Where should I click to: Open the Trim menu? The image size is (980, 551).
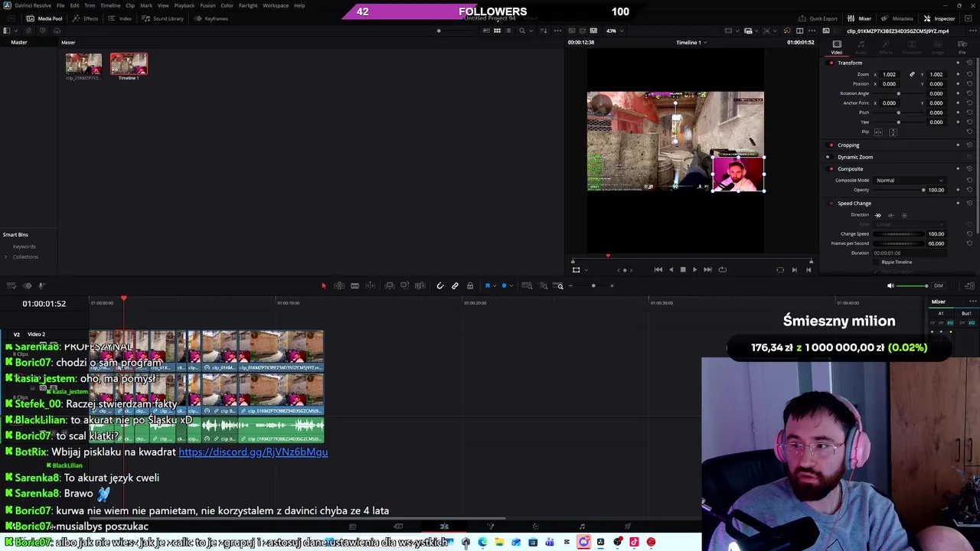(x=90, y=5)
